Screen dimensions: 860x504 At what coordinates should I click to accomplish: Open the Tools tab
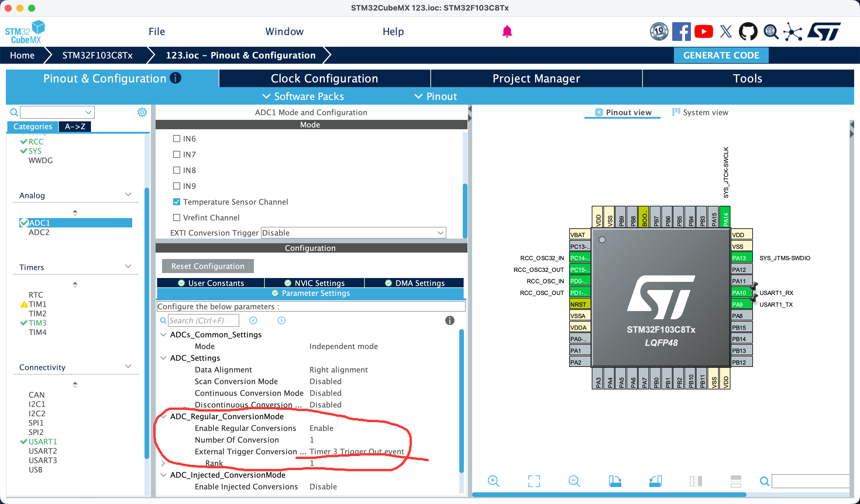pos(748,78)
